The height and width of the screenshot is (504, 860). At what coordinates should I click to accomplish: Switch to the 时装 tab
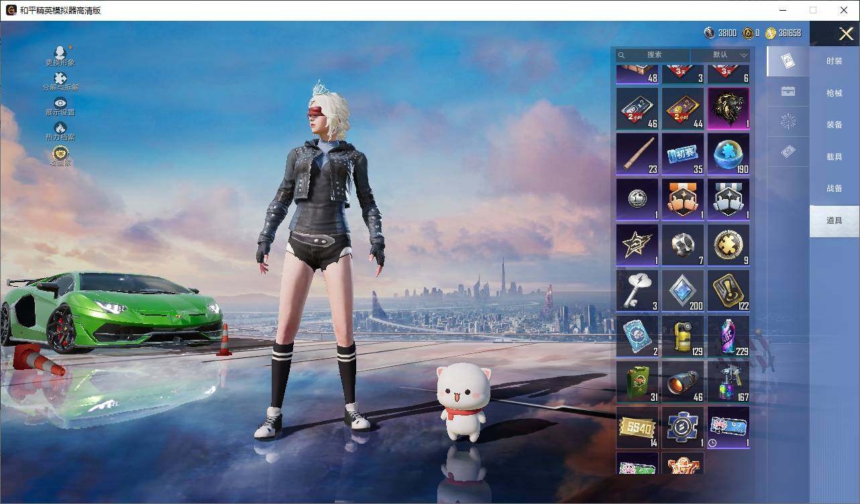coord(835,61)
